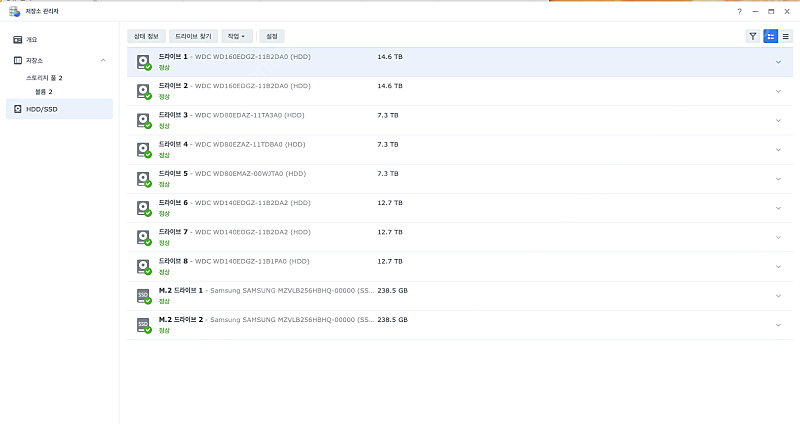The image size is (800, 424).
Task: Click 드라이브 6 disk status icon
Action: pyautogui.click(x=144, y=208)
